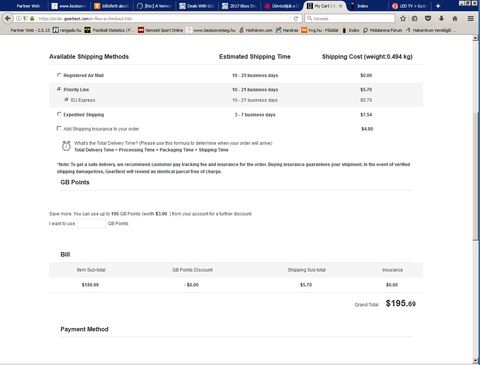Open the Index bookmark in bookmarks bar

click(351, 30)
